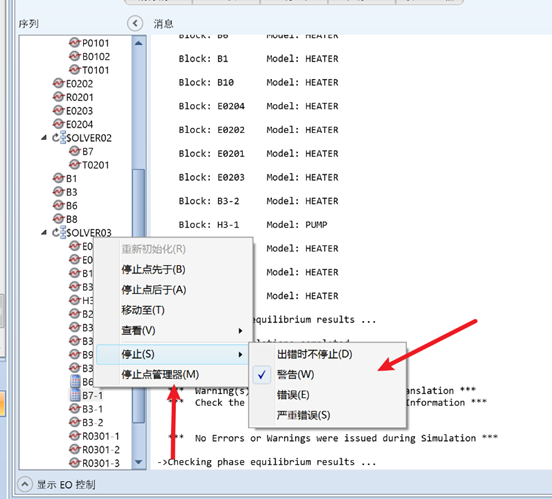Collapse the $SOLVER03 tree node
Screen dimensions: 552x499
click(x=44, y=232)
